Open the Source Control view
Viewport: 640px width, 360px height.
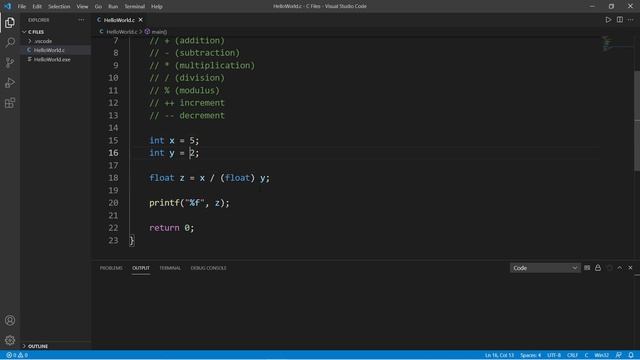tap(10, 62)
